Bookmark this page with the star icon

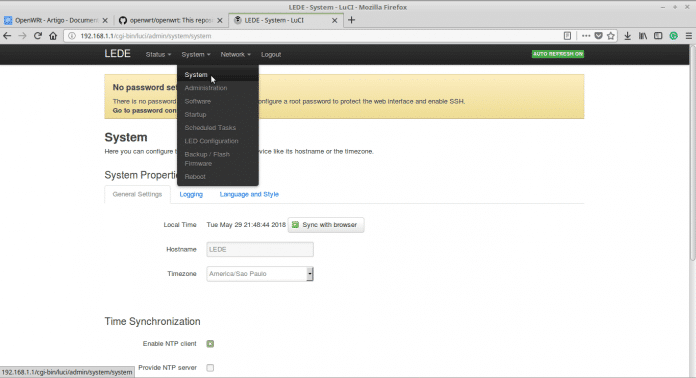point(611,36)
